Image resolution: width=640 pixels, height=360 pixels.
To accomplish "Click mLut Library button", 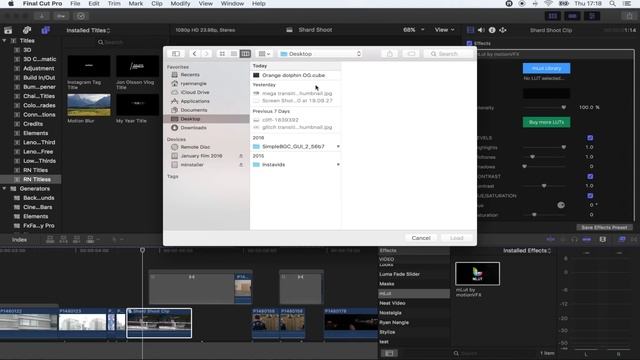I will pyautogui.click(x=546, y=68).
